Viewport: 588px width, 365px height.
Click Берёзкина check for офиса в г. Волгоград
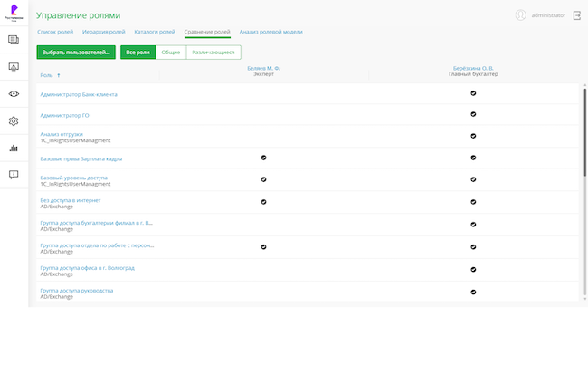pos(473,270)
